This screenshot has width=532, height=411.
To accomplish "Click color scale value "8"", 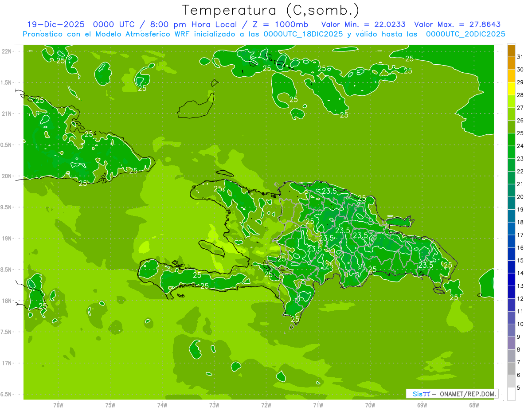I will pos(519,350).
